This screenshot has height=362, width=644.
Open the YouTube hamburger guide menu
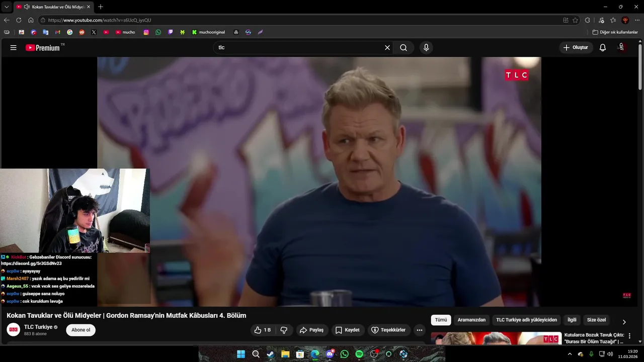point(14,48)
